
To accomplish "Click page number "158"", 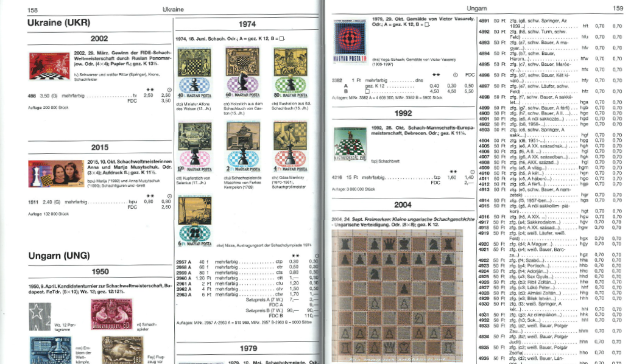I will pos(33,10).
